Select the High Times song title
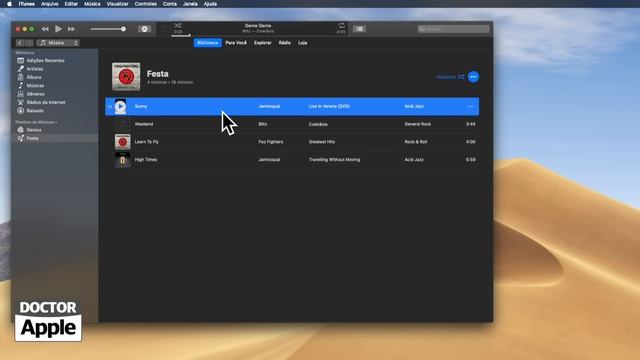This screenshot has height=360, width=640. pyautogui.click(x=146, y=160)
